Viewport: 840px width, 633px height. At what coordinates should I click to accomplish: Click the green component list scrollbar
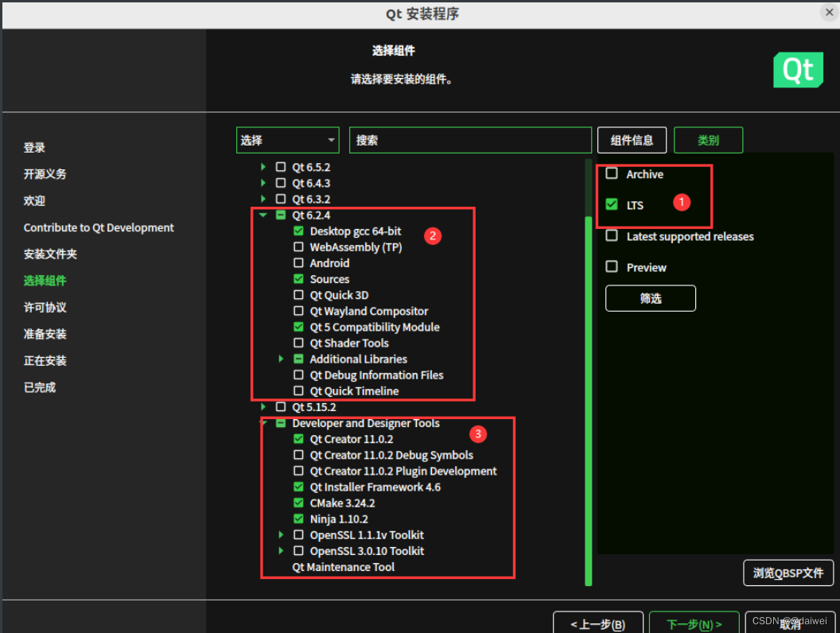pyautogui.click(x=588, y=401)
